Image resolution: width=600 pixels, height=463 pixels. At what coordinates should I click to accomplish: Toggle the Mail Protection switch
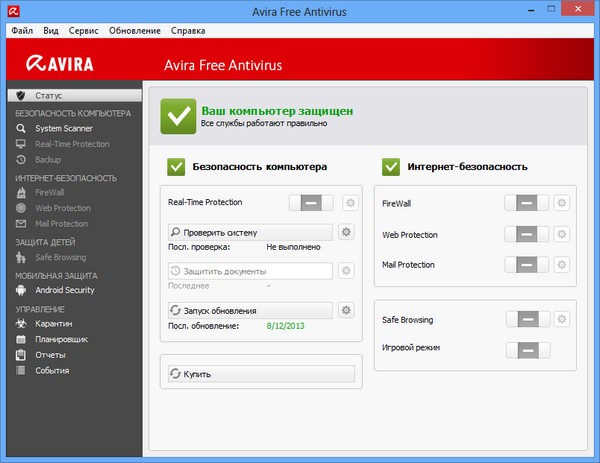(x=526, y=265)
